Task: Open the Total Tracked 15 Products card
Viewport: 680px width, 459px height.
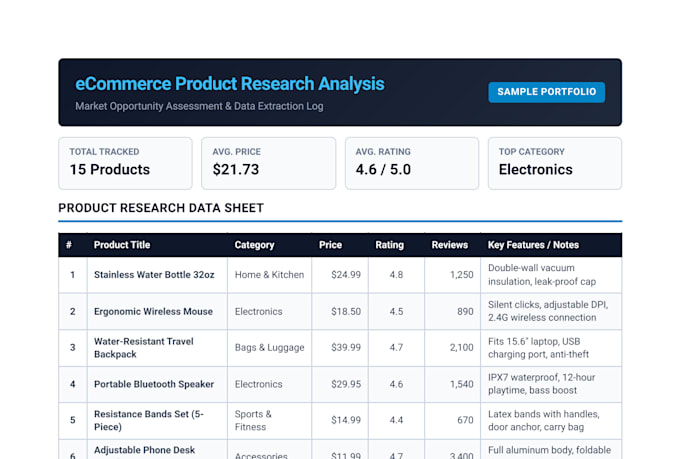Action: point(125,164)
